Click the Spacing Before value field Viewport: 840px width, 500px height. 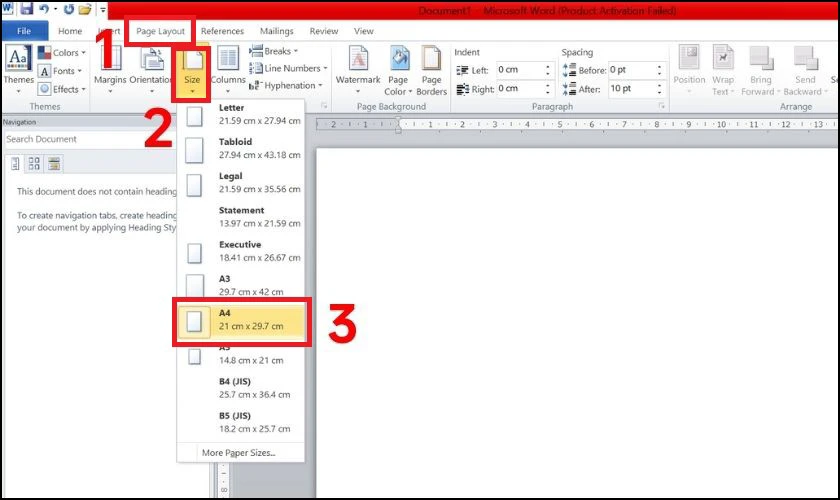tap(632, 70)
